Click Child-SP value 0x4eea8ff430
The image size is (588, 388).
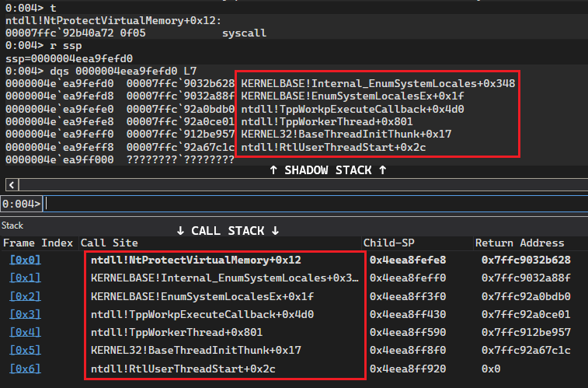408,314
